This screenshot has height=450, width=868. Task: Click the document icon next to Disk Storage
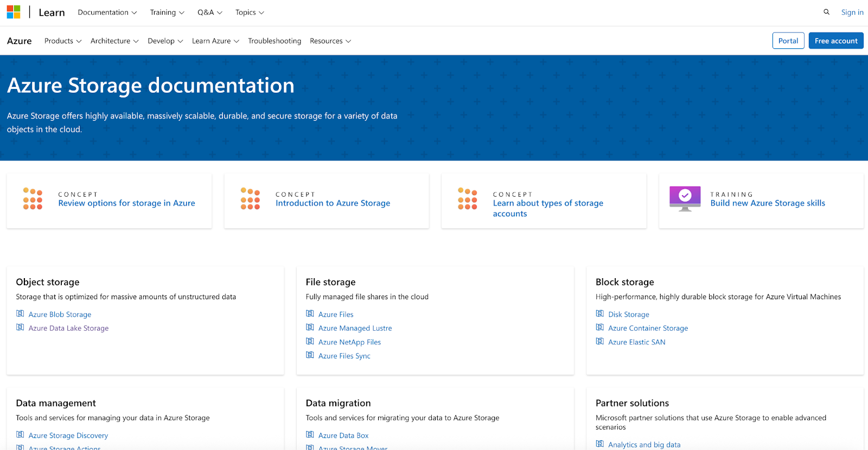[x=599, y=313]
